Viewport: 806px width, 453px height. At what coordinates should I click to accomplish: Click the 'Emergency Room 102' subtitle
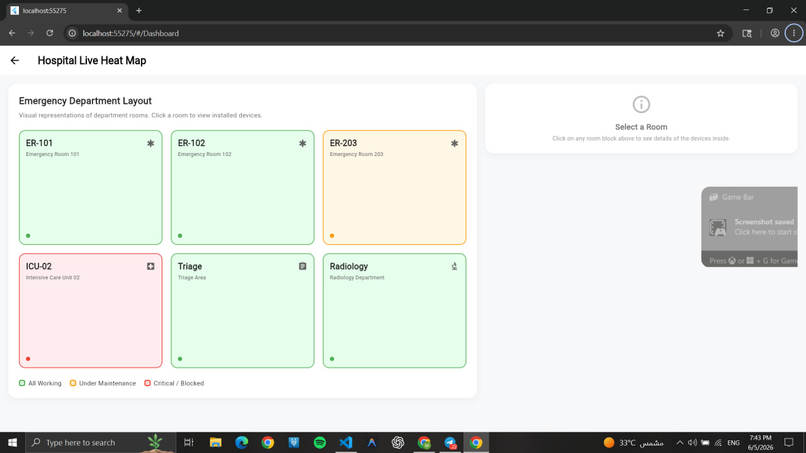205,154
